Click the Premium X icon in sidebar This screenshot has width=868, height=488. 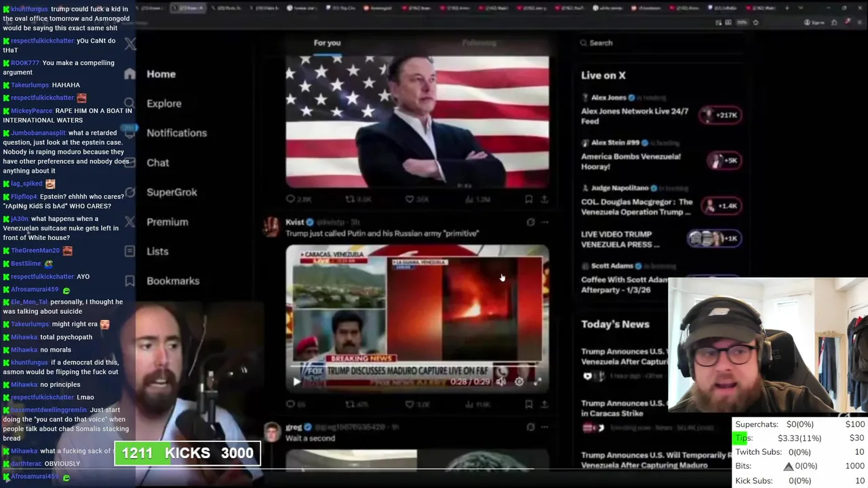click(130, 222)
